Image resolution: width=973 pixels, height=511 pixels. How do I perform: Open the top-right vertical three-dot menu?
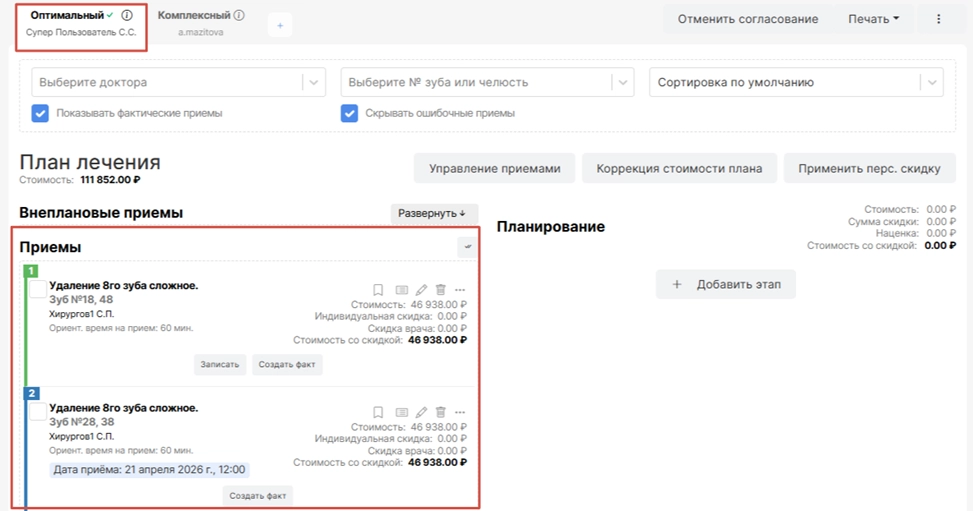click(938, 19)
